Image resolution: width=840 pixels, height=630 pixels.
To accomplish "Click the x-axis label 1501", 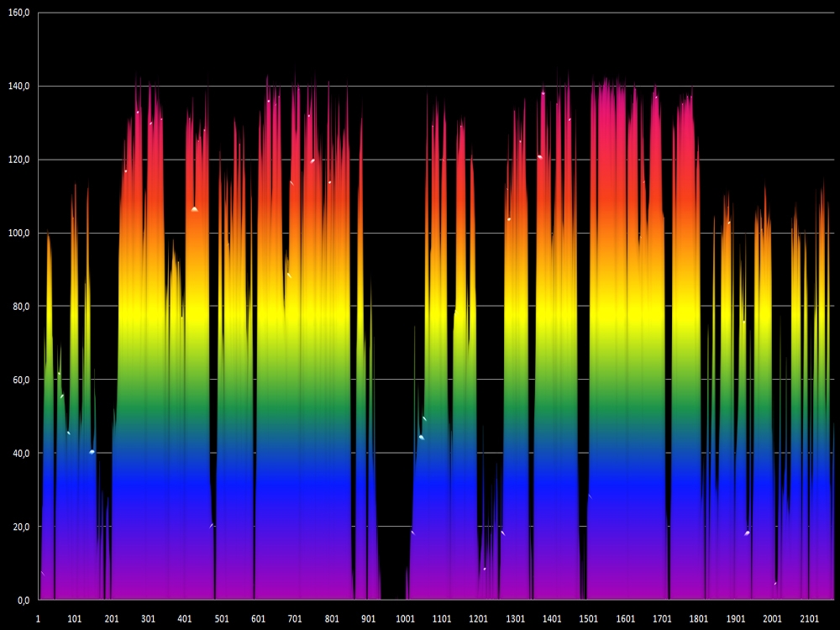I will (589, 619).
